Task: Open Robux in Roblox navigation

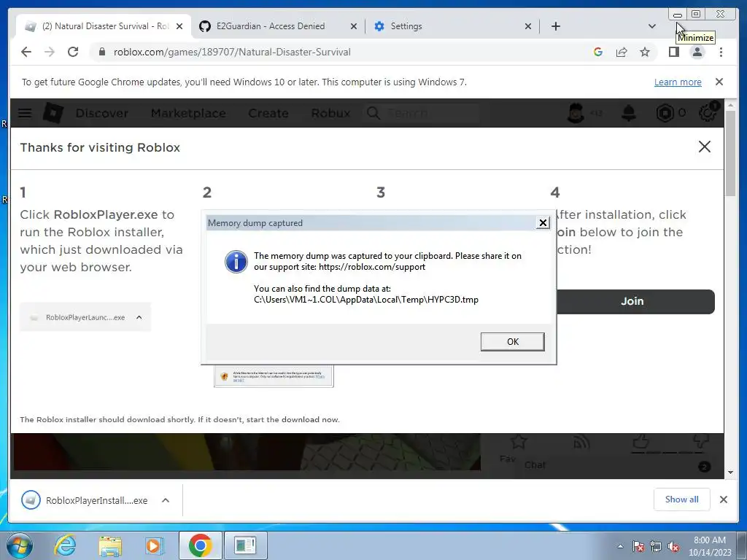Action: (x=330, y=113)
